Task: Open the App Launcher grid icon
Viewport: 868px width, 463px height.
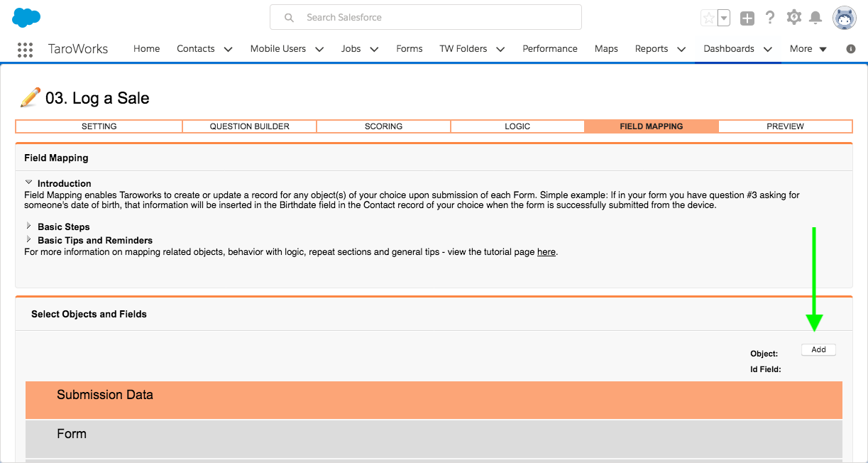Action: pyautogui.click(x=25, y=49)
